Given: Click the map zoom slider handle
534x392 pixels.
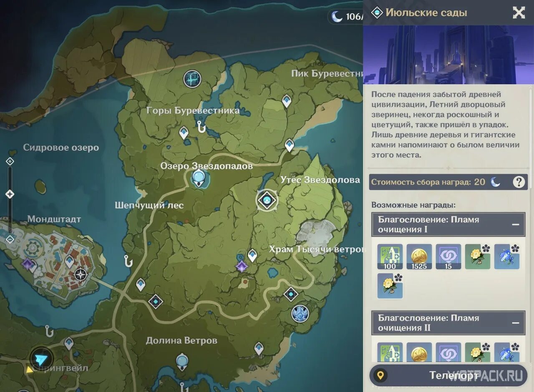Looking at the screenshot, I should pos(10,194).
